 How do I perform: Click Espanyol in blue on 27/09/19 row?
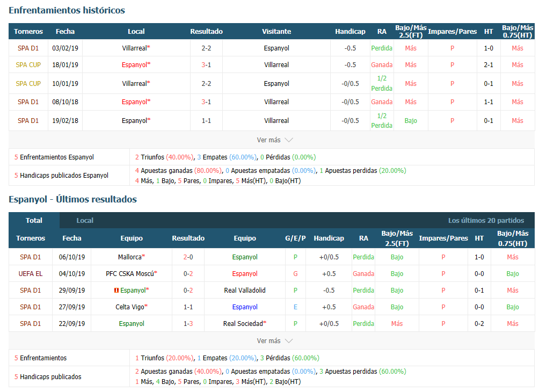click(245, 307)
